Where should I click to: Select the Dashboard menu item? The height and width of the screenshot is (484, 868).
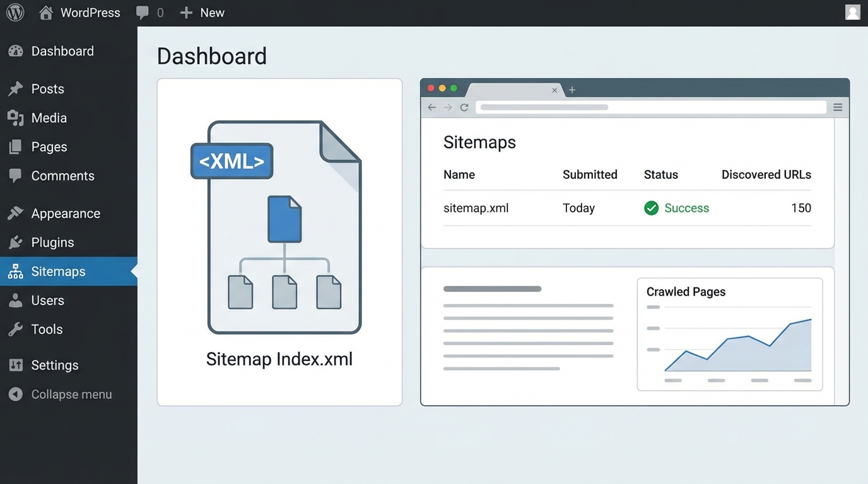62,50
